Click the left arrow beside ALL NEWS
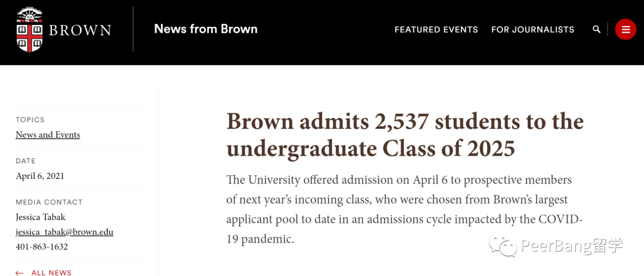 point(19,273)
